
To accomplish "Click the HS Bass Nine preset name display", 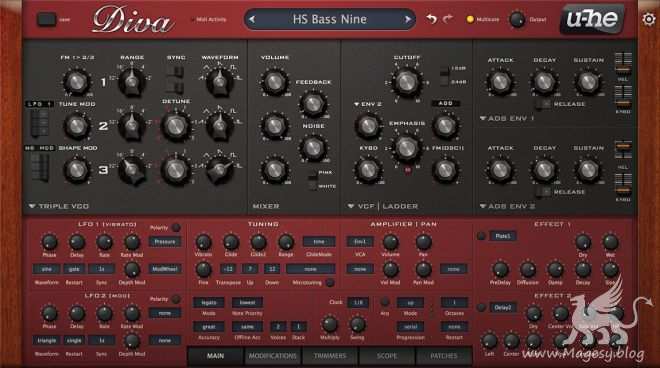I will 330,19.
